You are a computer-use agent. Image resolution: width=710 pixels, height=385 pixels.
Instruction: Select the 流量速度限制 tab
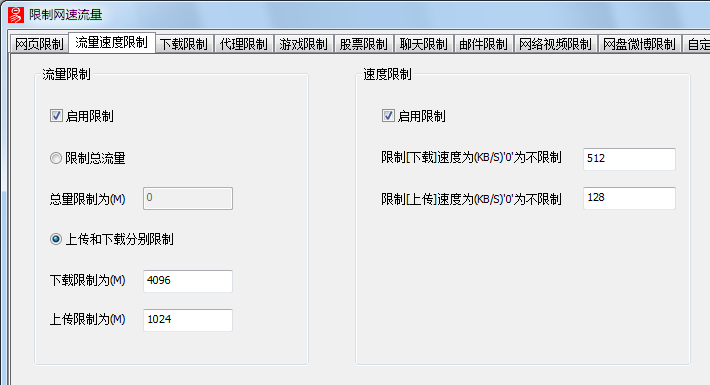111,43
